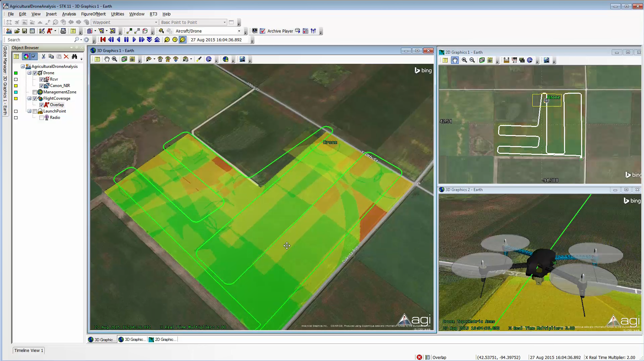Click green color swatch for Drone
Screen dimensions: 644x361
tap(16, 73)
